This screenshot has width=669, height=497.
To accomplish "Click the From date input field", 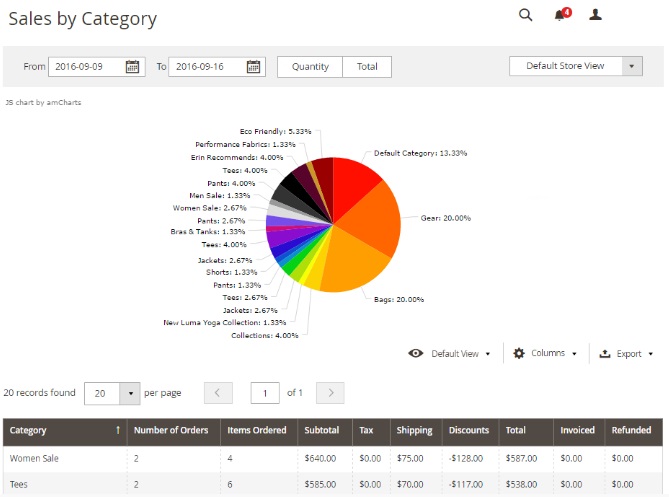I will (x=85, y=67).
